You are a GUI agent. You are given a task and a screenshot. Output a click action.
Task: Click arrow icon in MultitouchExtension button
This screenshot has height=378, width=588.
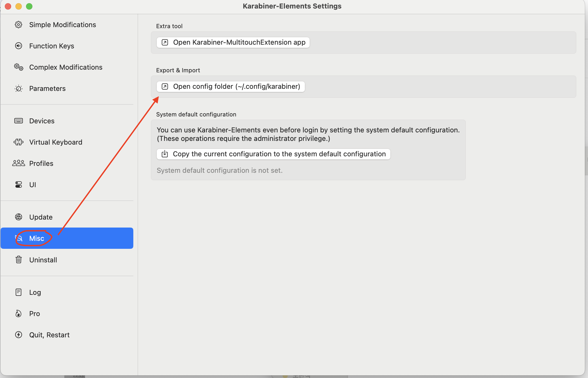165,43
